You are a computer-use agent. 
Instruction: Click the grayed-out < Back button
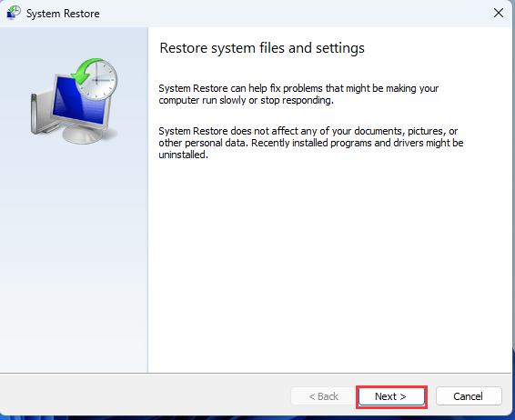point(323,396)
